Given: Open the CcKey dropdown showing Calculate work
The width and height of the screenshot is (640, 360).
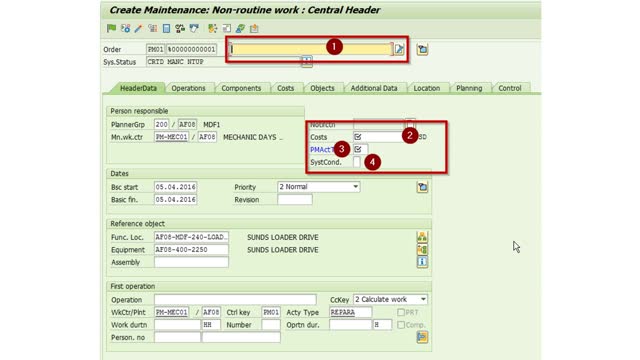Looking at the screenshot, I should pos(390,300).
